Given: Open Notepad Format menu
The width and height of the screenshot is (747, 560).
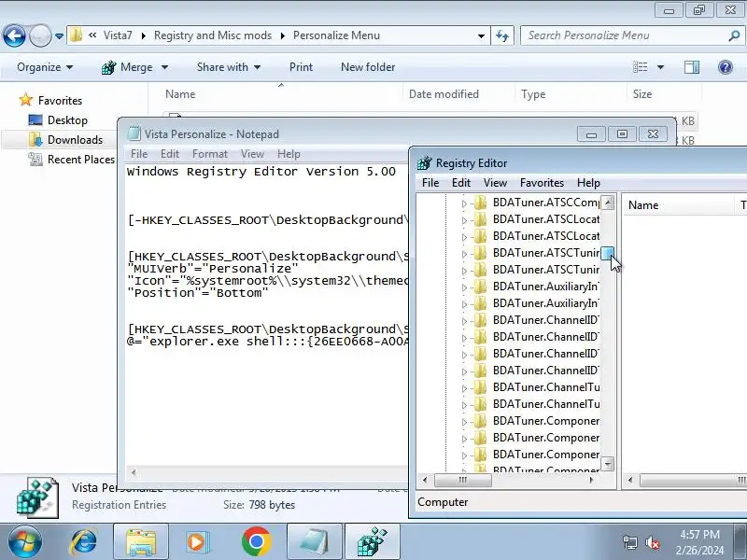Looking at the screenshot, I should tap(209, 154).
